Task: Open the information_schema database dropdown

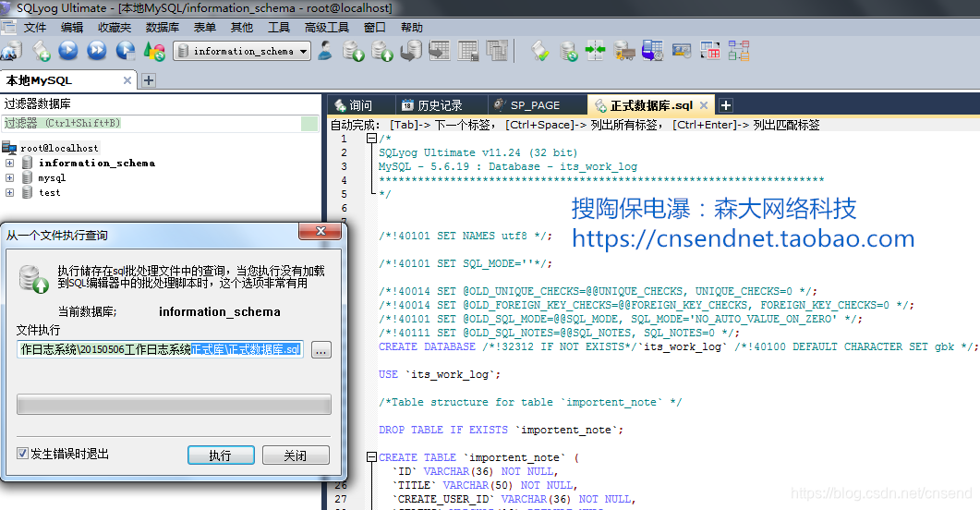Action: coord(243,51)
